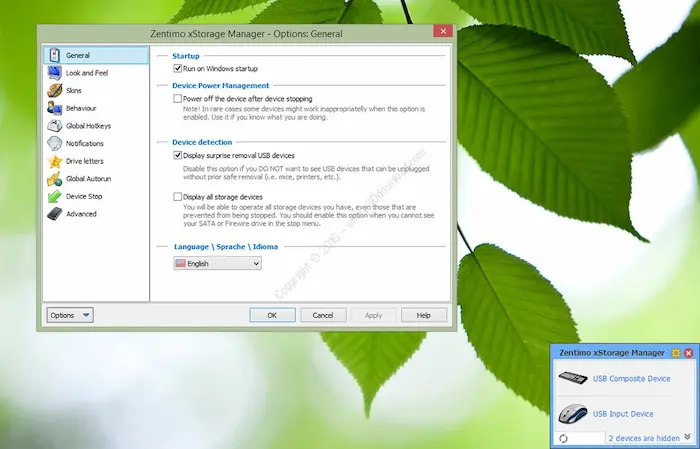Viewport: 700px width, 449px height.
Task: Click the Global Hotkeys icon
Action: point(54,126)
